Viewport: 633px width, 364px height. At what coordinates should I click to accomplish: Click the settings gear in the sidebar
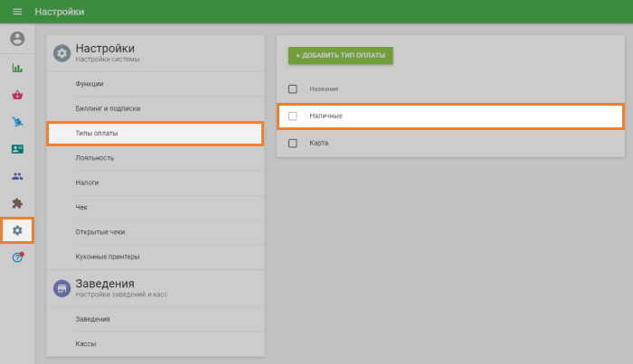coord(17,230)
